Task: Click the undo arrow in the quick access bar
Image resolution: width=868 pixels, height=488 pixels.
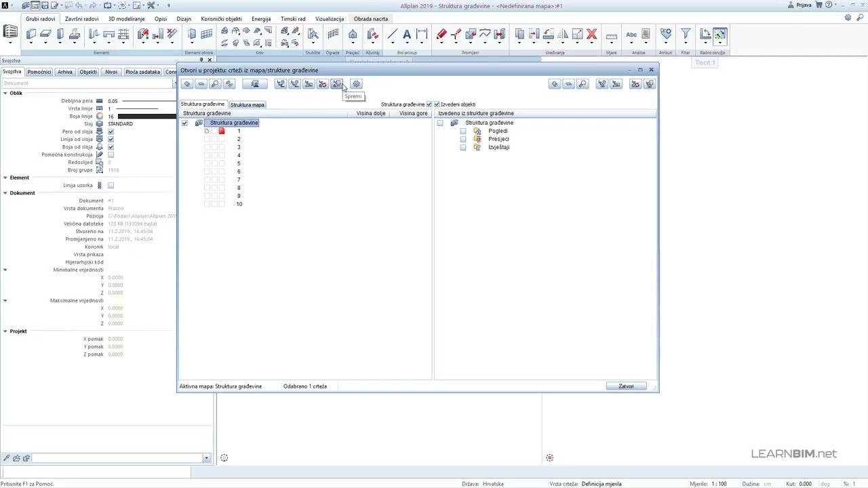Action: point(80,5)
